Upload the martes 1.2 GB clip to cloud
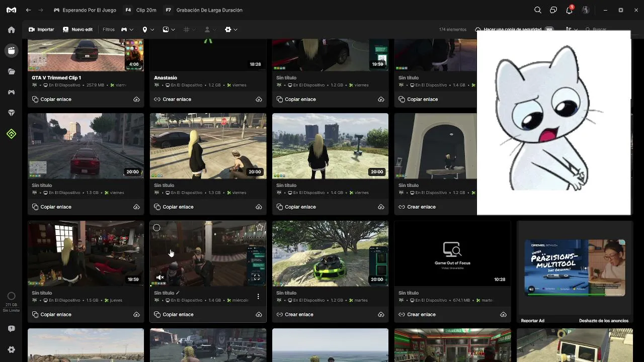The image size is (644, 362). [381, 315]
